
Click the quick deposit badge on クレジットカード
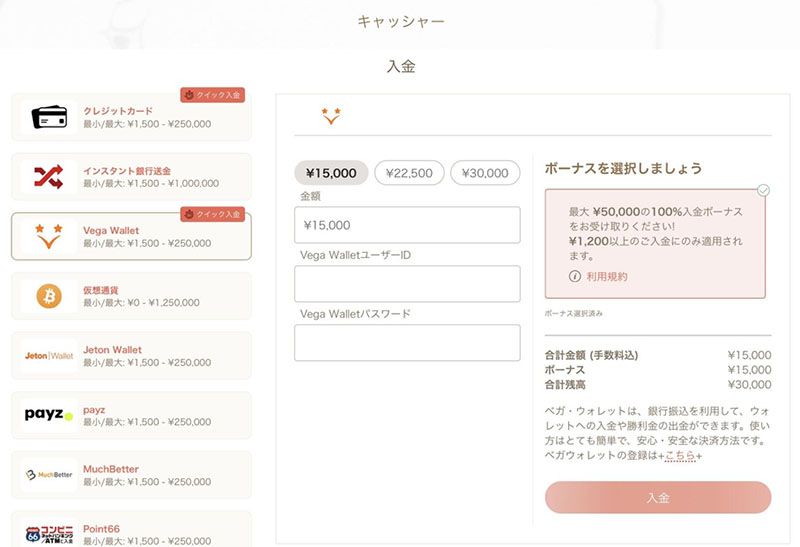pos(212,95)
